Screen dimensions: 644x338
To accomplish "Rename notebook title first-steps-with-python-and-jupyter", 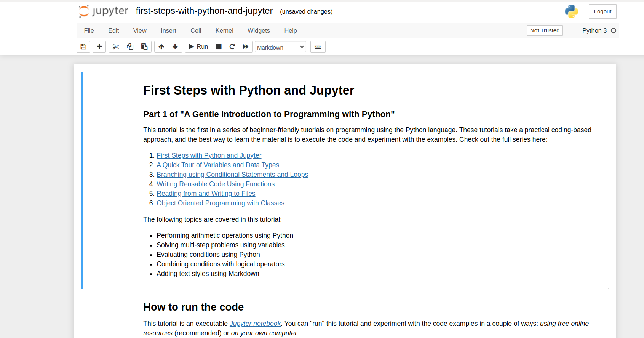I will coord(204,11).
